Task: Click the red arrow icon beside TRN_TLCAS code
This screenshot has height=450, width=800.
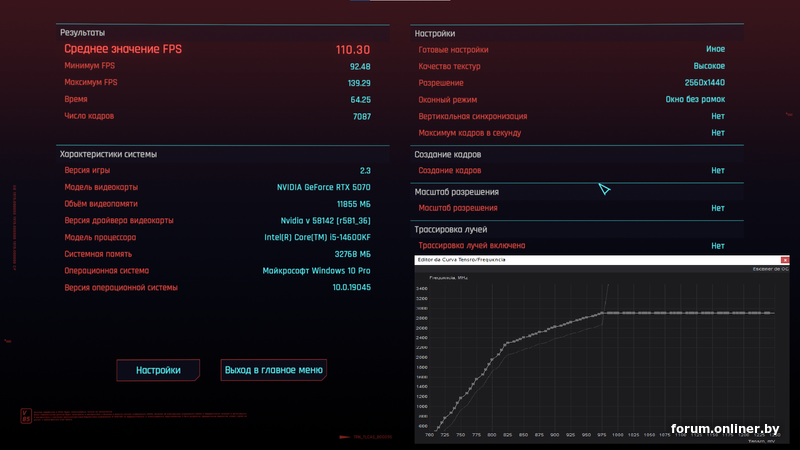Action: pos(343,436)
